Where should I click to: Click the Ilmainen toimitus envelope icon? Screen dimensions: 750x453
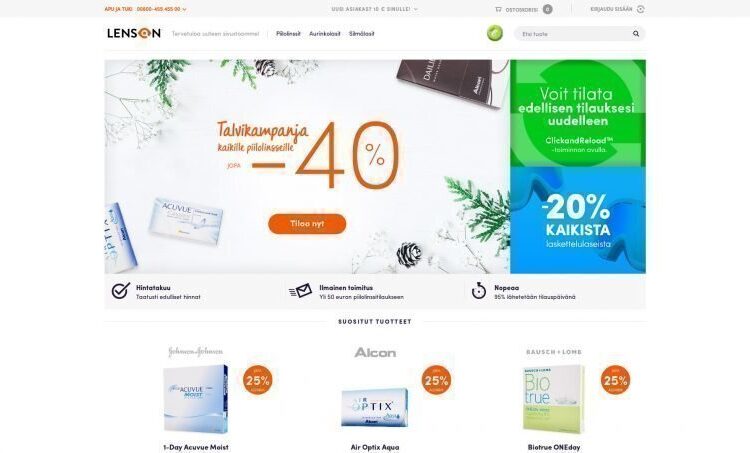(300, 291)
